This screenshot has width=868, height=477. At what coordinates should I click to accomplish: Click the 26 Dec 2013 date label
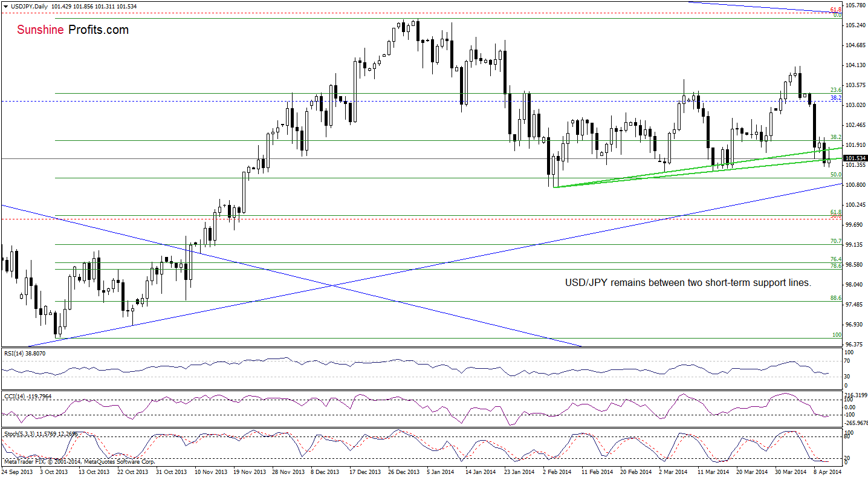tap(403, 471)
